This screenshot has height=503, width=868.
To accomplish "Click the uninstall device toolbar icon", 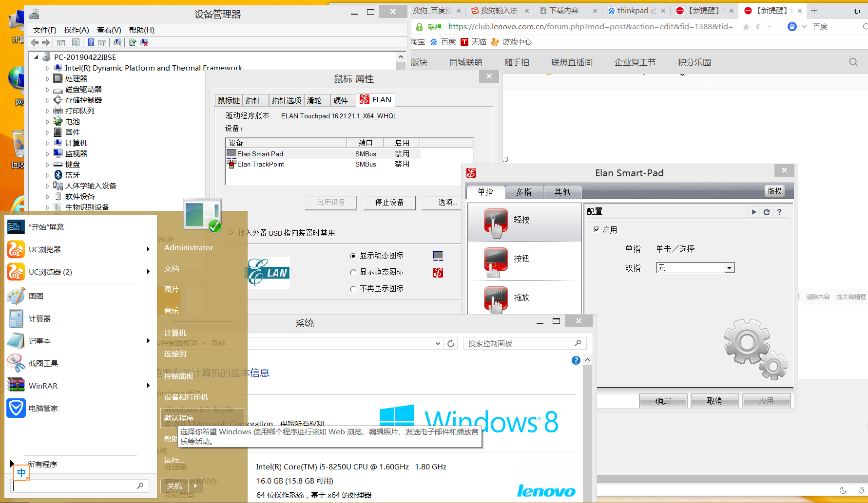I will (x=144, y=43).
